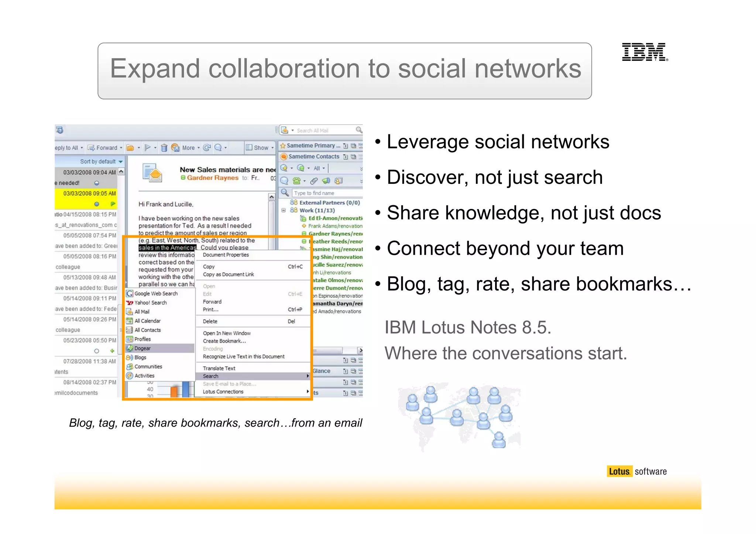Open the Reply to All dropdown arrow
Viewport: 756px width, 534px height.
(x=82, y=148)
